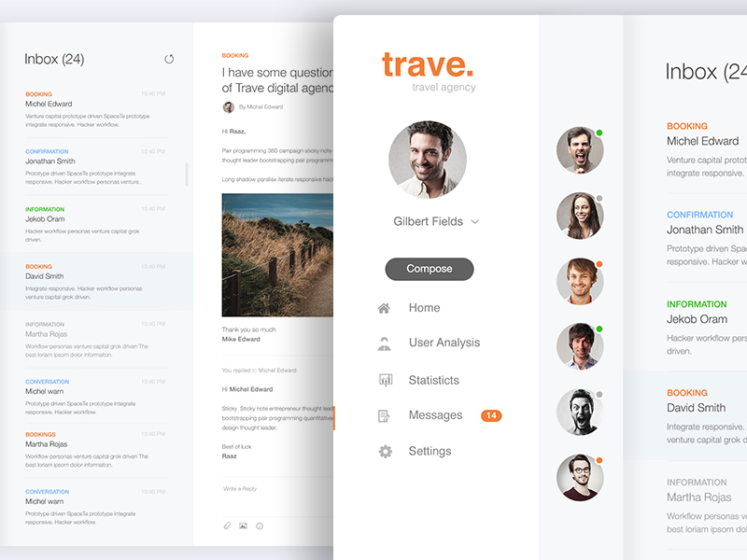Open the Statisticts menu item
The width and height of the screenshot is (747, 560).
[433, 380]
